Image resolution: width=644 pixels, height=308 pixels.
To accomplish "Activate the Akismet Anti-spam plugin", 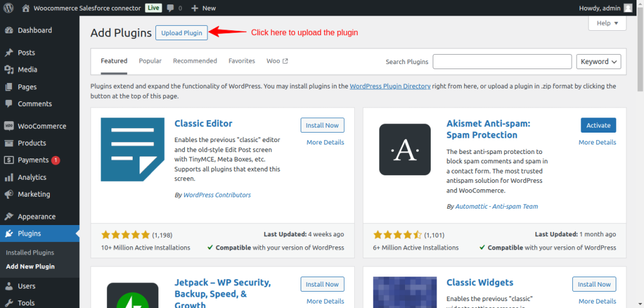I will [598, 125].
